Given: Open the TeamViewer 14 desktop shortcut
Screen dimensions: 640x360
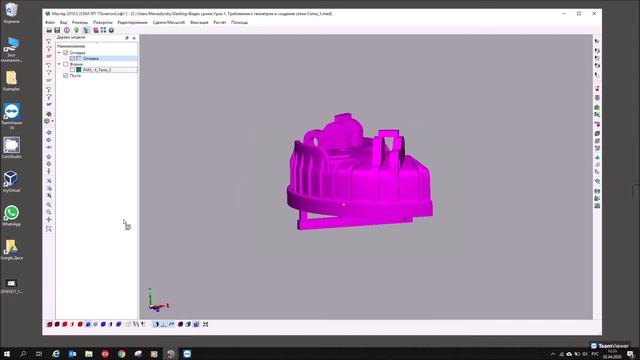Looking at the screenshot, I should coord(11,116).
